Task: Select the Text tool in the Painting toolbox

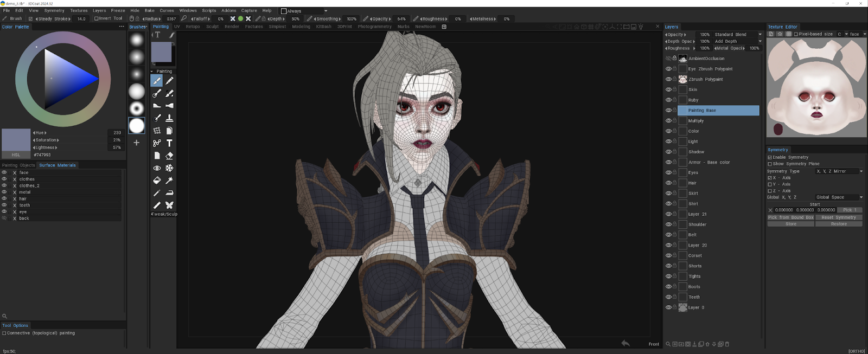Action: (x=169, y=143)
